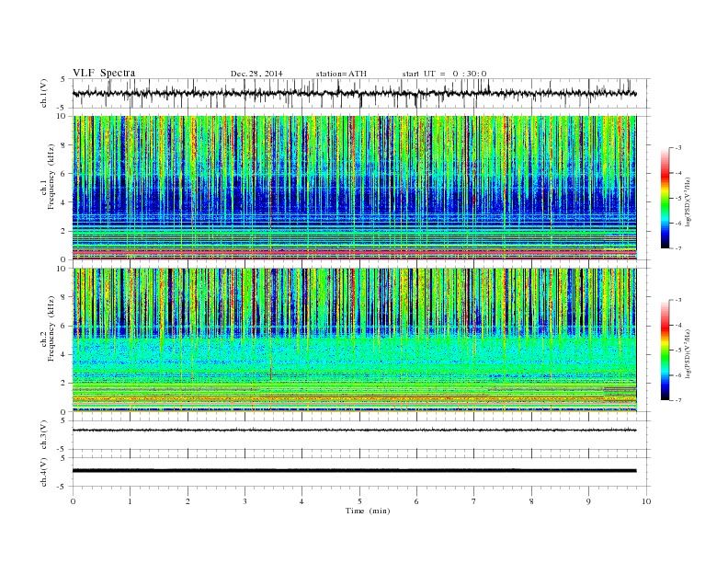Click the "-5" label on ch.1 colorbar

(x=677, y=198)
